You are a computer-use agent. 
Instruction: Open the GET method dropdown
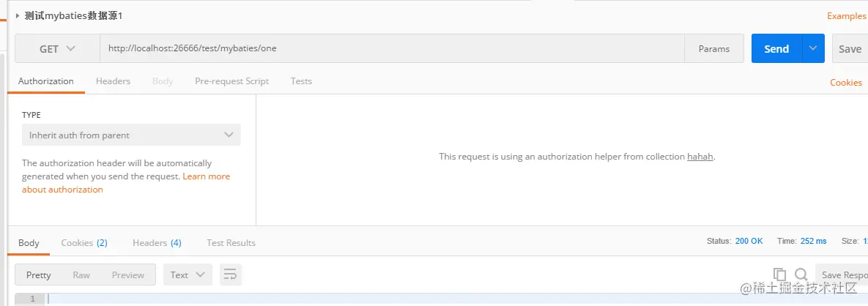[x=57, y=49]
